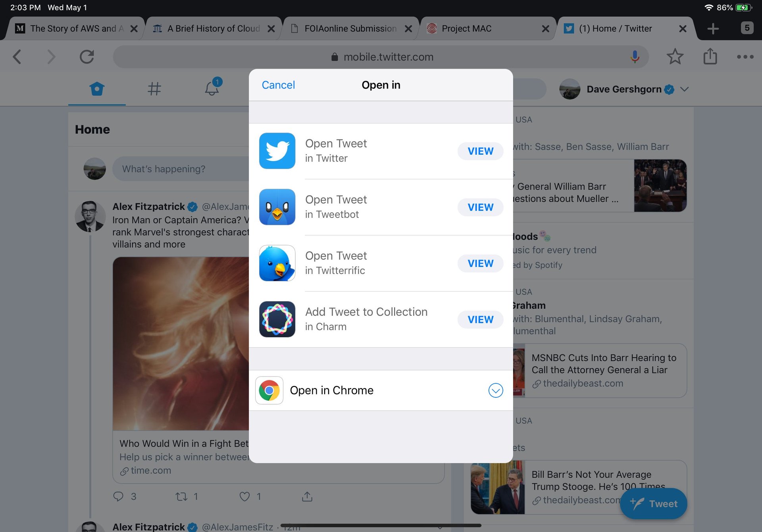Image resolution: width=762 pixels, height=532 pixels.
Task: Open the tweet's article image
Action: (x=181, y=344)
